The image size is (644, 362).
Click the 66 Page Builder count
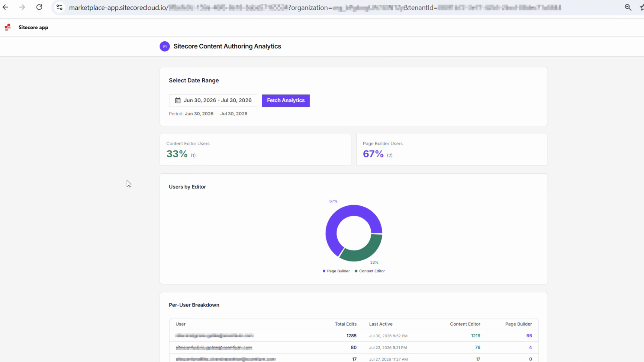pyautogui.click(x=529, y=336)
